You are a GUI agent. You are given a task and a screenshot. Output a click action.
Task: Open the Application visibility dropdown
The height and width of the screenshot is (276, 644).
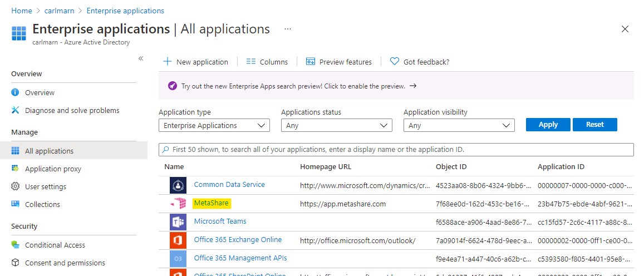point(459,125)
